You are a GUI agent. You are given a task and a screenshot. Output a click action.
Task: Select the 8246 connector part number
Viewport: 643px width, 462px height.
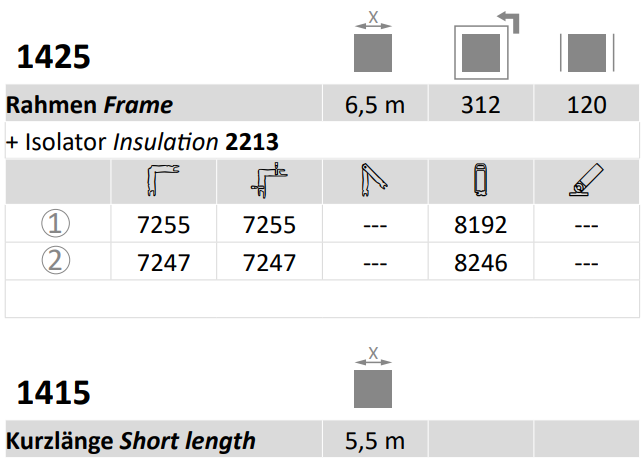[x=481, y=263]
